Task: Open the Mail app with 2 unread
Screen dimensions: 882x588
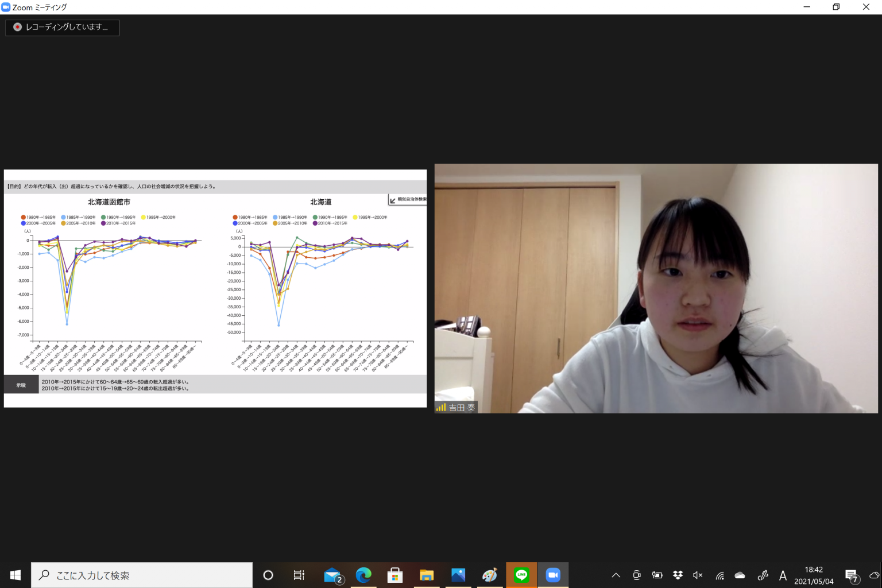Action: 332,575
